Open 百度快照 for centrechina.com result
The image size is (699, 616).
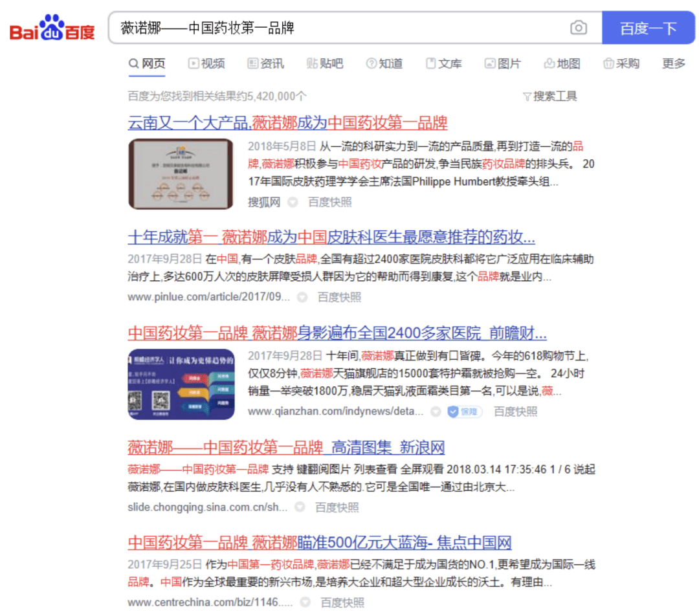click(x=342, y=602)
